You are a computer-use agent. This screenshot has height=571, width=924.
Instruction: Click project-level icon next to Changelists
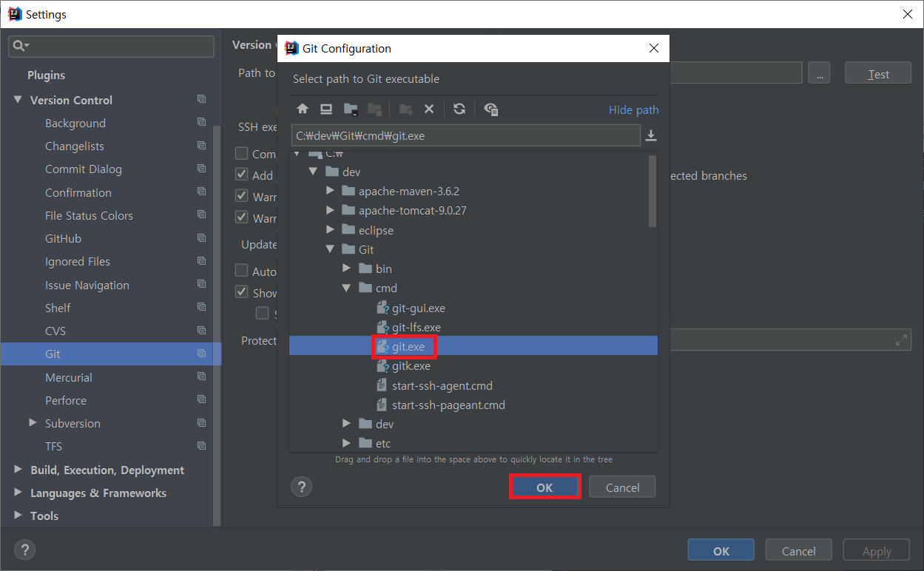[201, 146]
